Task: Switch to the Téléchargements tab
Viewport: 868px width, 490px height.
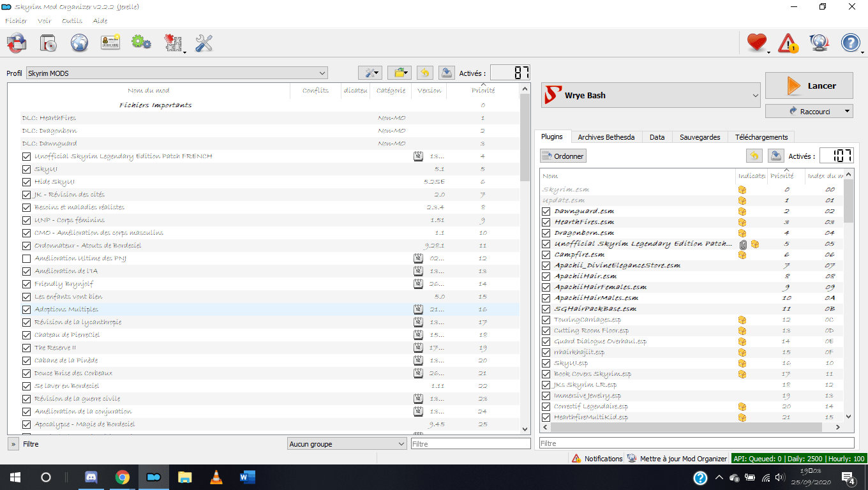Action: click(761, 137)
